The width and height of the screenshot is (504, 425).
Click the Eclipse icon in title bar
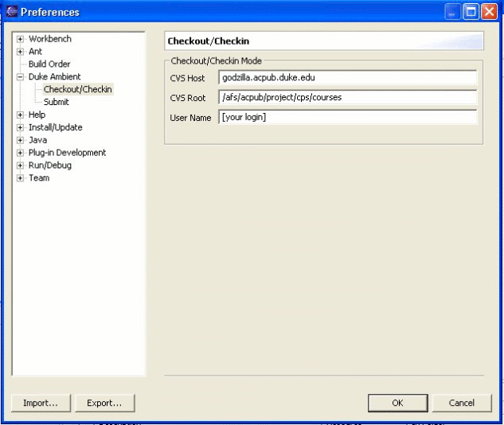12,12
